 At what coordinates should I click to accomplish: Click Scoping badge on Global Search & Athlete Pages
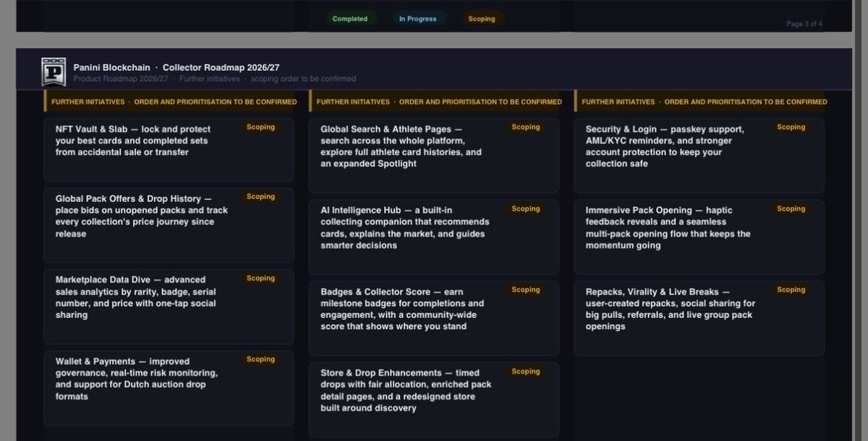pos(526,127)
